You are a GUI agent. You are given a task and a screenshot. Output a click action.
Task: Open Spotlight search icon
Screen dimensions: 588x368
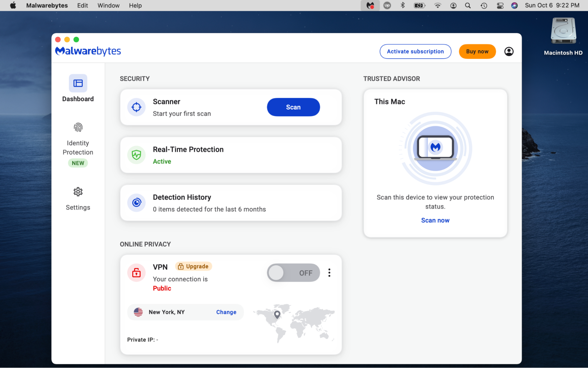468,5
